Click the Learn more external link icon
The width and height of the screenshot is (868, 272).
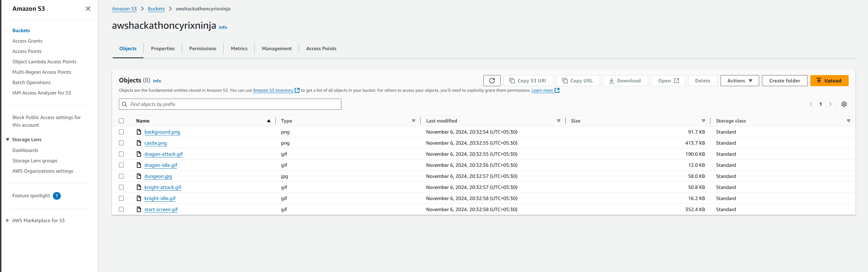click(557, 90)
